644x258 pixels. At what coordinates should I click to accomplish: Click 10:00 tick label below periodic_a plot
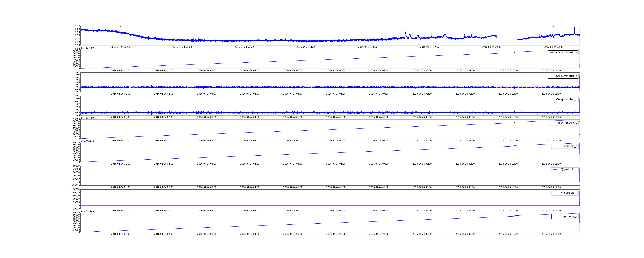point(508,164)
